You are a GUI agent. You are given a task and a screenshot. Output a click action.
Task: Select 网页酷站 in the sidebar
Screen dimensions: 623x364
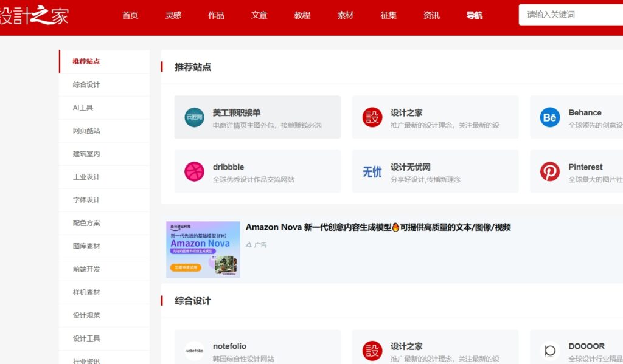[x=105, y=131]
